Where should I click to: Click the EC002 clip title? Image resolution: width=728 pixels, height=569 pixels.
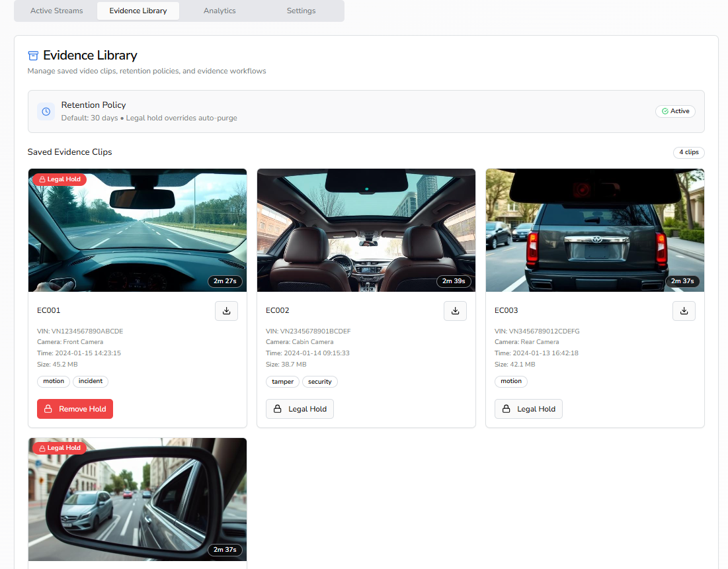[x=278, y=310]
